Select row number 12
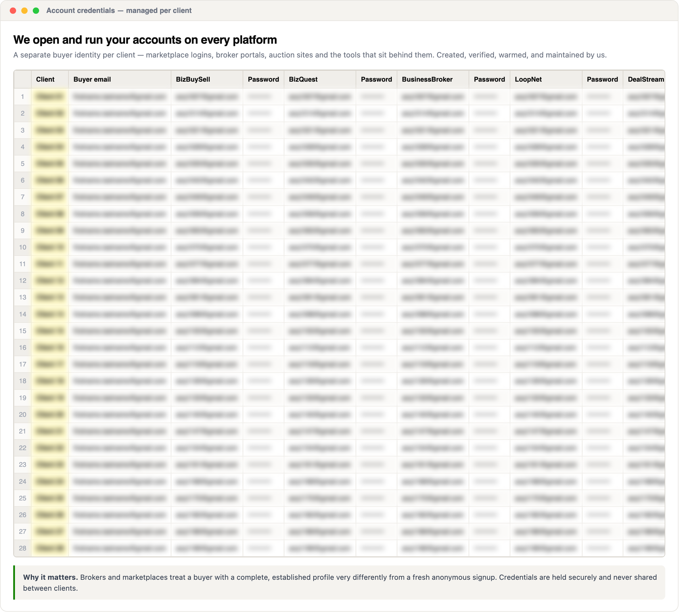The height and width of the screenshot is (616, 690). click(x=23, y=281)
